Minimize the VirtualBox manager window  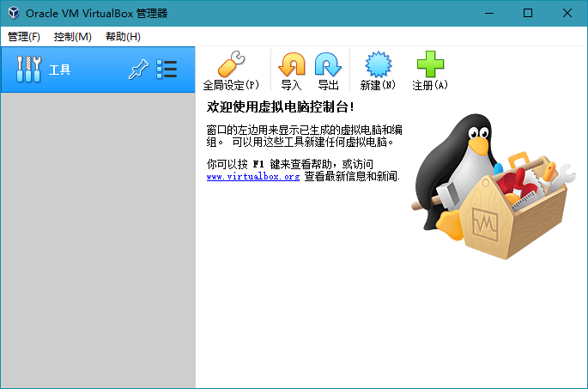(489, 13)
